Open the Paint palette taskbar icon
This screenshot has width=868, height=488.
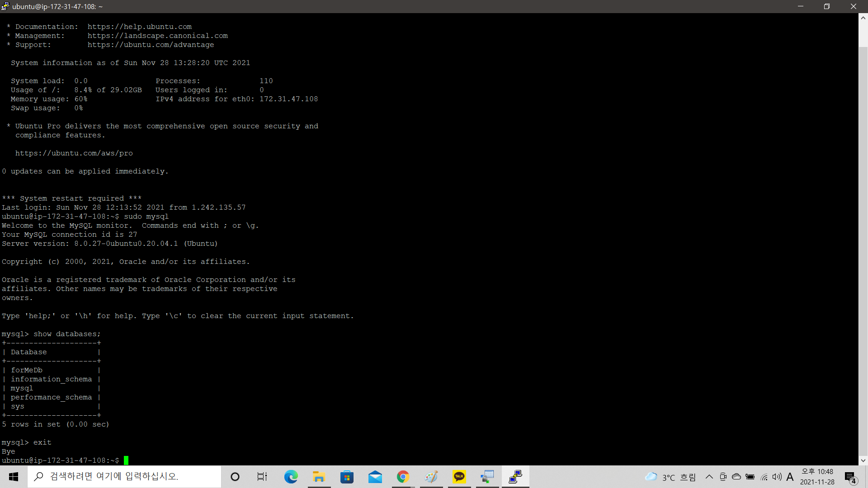(431, 477)
